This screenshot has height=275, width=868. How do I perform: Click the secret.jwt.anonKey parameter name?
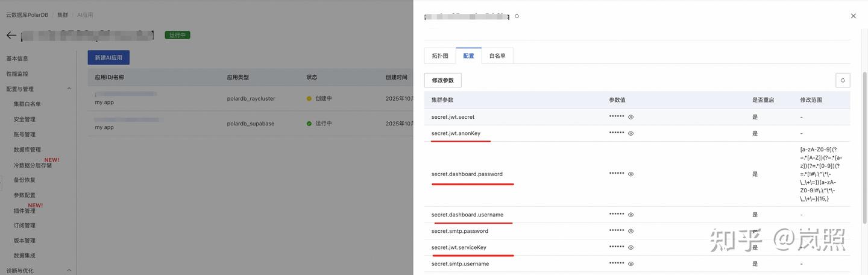[x=456, y=133]
